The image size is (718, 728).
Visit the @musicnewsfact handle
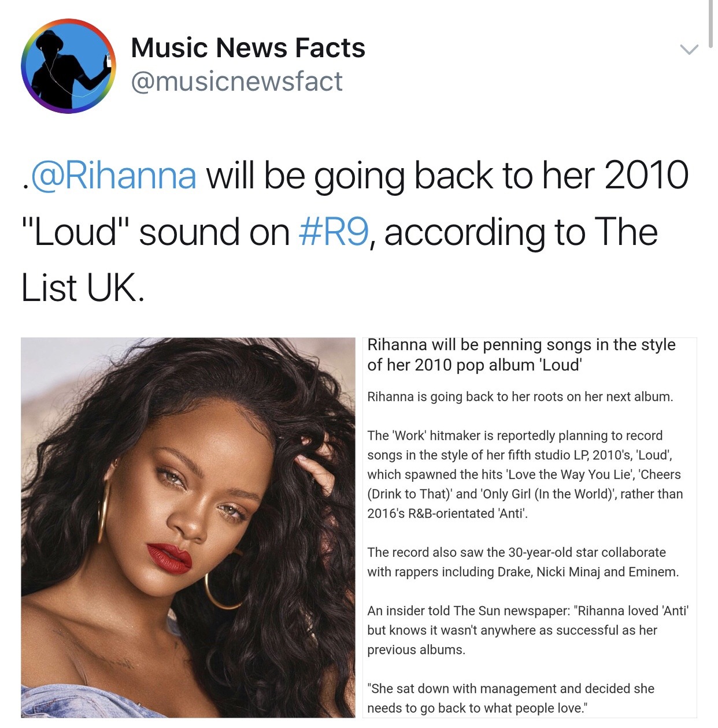pos(237,81)
